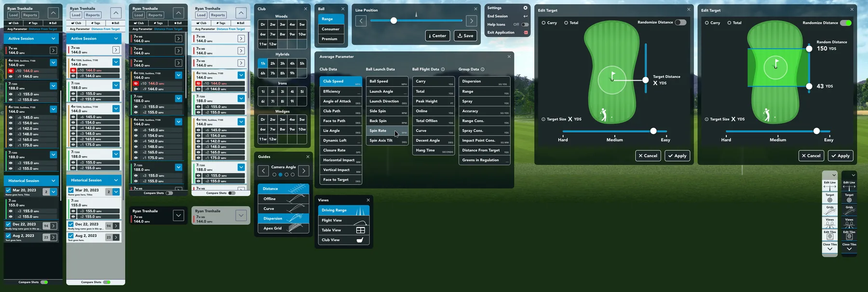Viewport: 868px width, 292px height.
Task: Close the Club selection panel
Action: point(305,9)
